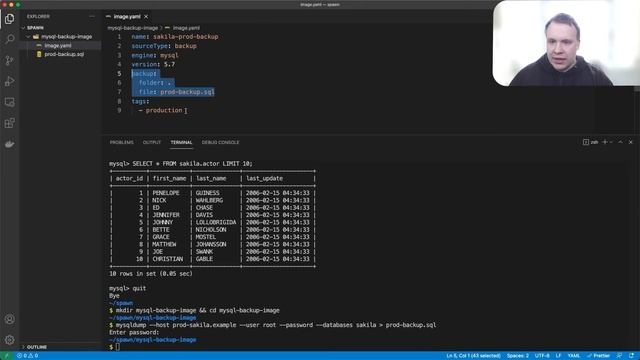Open the Run and Debug view

click(x=9, y=81)
